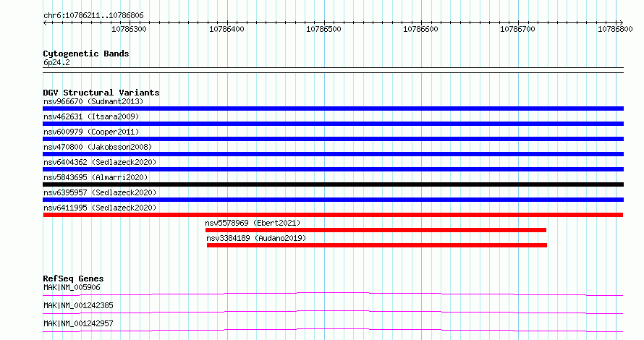Click the nsv6411995 (Sedlazeck2020) label
The width and height of the screenshot is (644, 340).
[x=100, y=208]
